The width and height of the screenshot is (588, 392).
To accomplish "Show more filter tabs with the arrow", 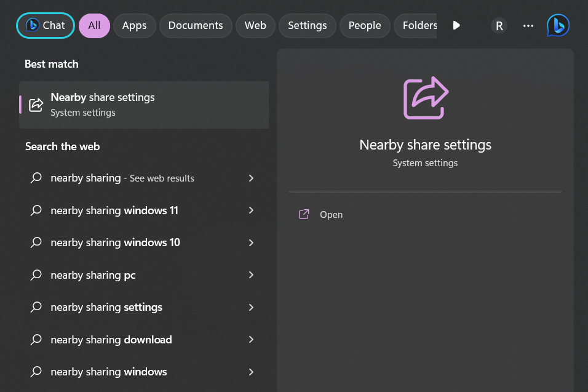I will coord(456,25).
